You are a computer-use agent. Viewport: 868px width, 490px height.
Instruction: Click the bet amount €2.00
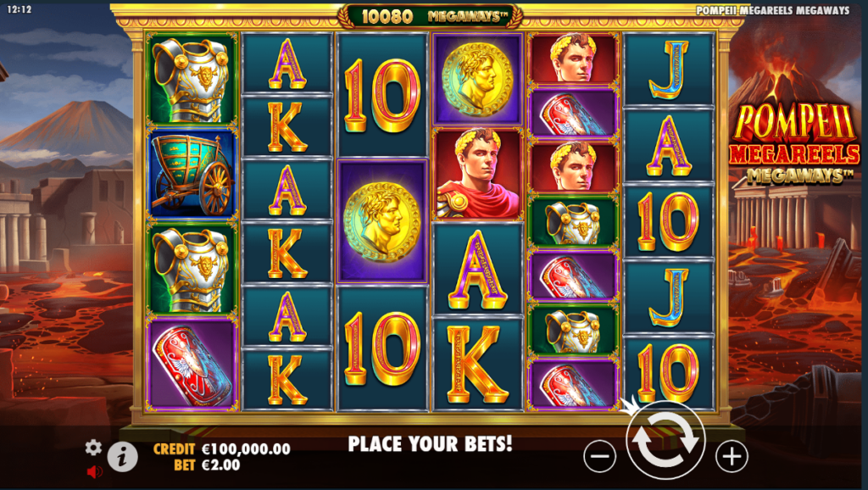click(221, 465)
